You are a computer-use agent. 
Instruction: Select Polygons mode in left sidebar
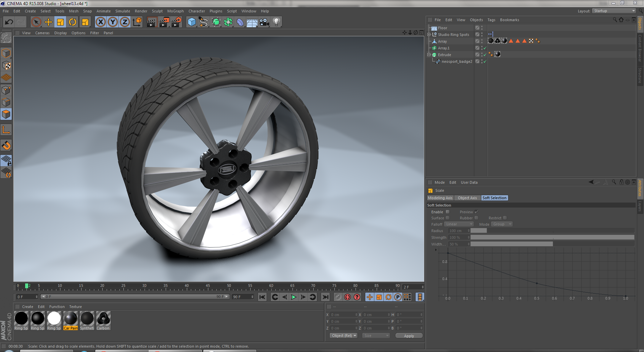6,115
